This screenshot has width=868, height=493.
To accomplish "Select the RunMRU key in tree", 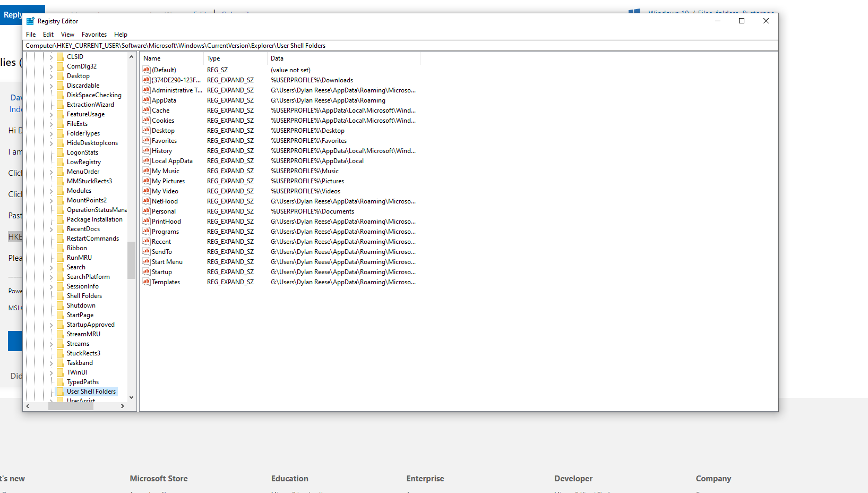I will coord(79,258).
